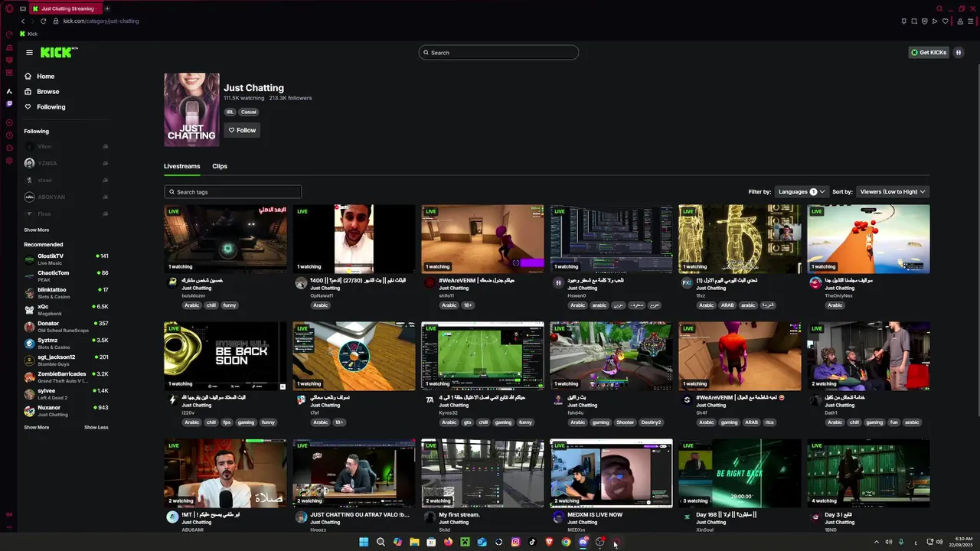Open ChaoticTom recommended channel
This screenshot has height=551, width=980.
click(x=66, y=276)
